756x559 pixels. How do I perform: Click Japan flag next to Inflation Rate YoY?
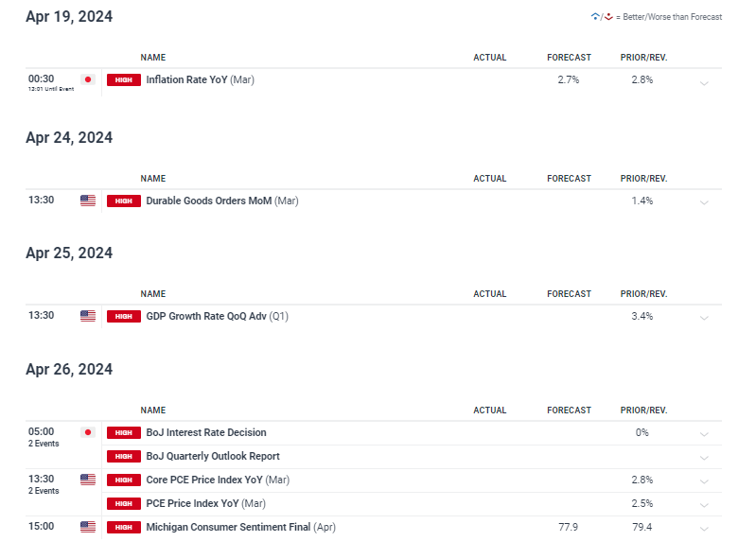coord(88,79)
